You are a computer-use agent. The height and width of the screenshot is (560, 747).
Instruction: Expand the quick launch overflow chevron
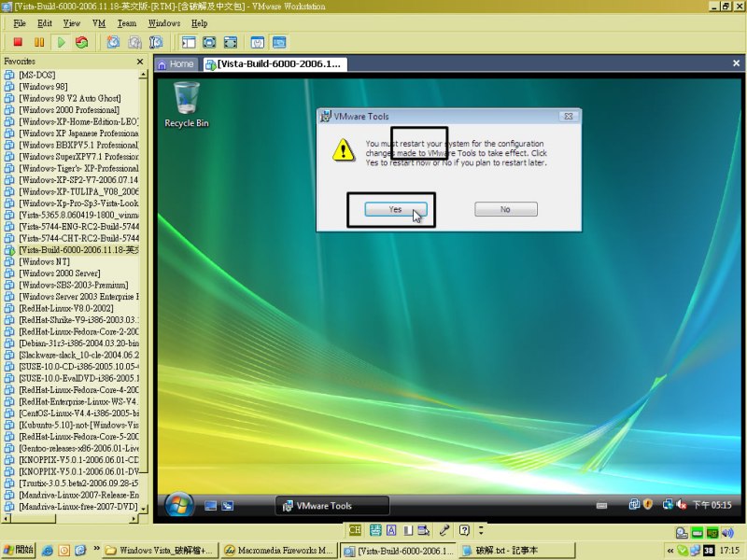[x=97, y=549]
